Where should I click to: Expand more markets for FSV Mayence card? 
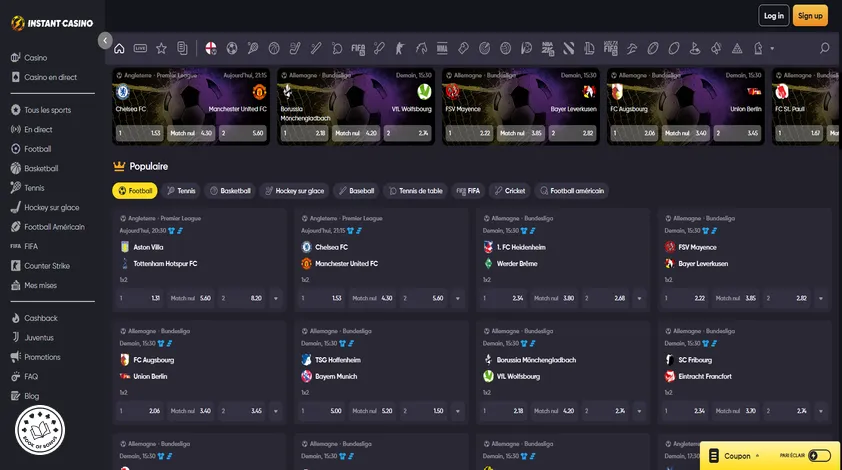[821, 298]
